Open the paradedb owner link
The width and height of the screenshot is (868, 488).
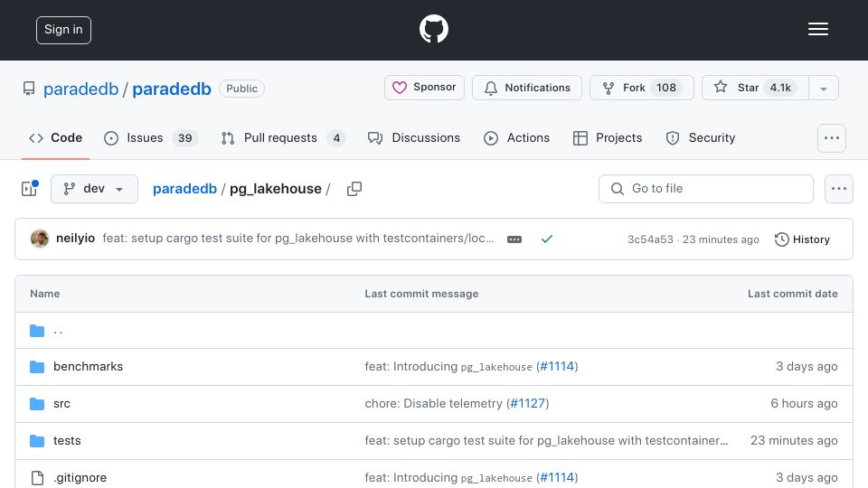tap(80, 89)
